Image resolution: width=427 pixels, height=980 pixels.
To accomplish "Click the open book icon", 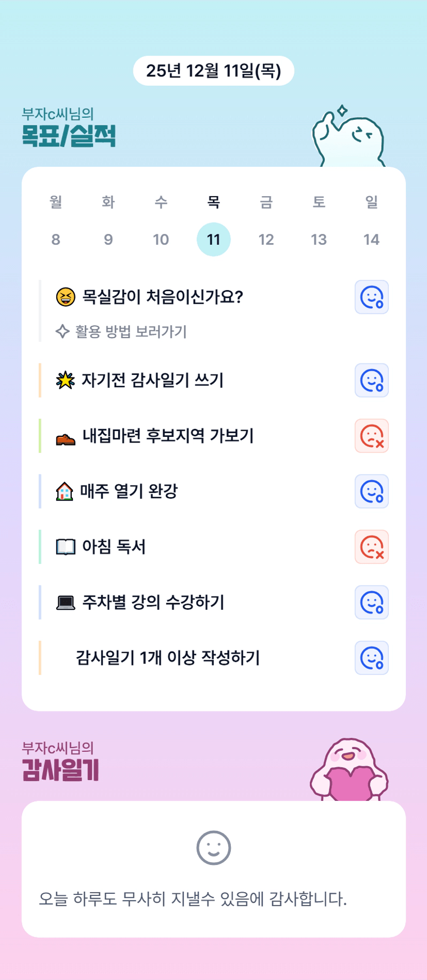I will pos(66,547).
